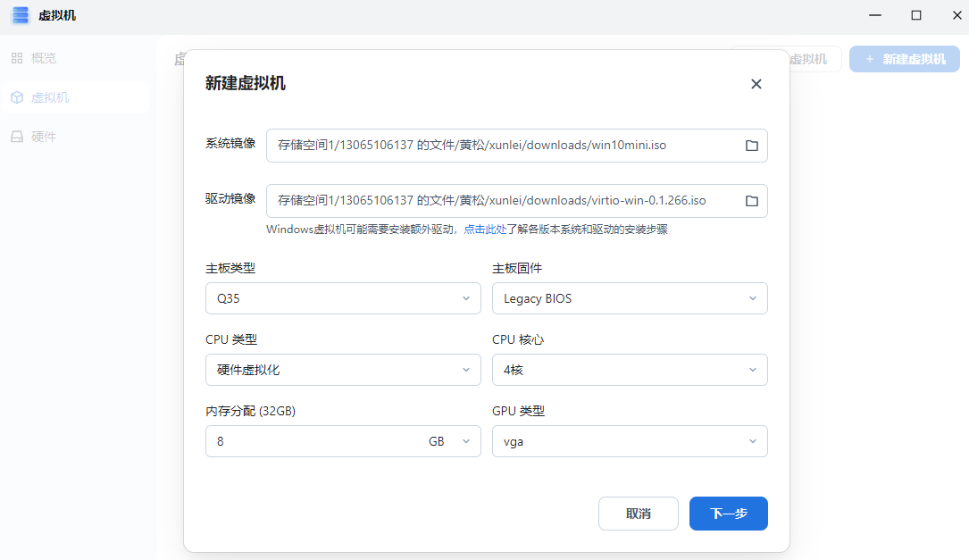Viewport: 969px width, 560px height.
Task: Click the 主板固件 label
Action: tap(517, 268)
